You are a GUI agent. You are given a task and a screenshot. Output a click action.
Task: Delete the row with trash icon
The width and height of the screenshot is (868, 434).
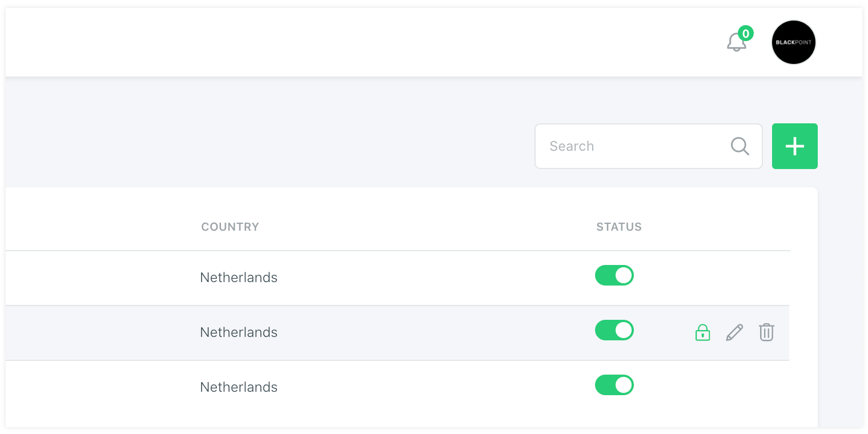(x=766, y=332)
